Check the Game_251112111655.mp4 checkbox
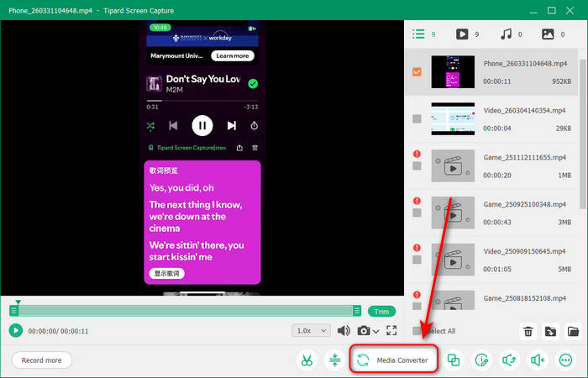 pos(417,165)
